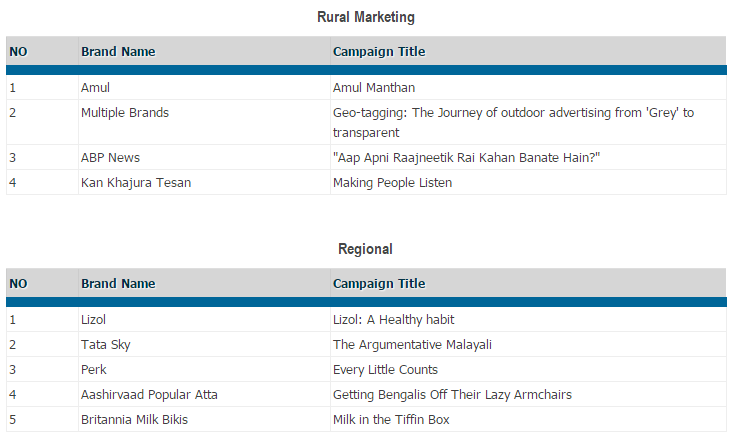Select the Perk brand cell

click(x=93, y=370)
